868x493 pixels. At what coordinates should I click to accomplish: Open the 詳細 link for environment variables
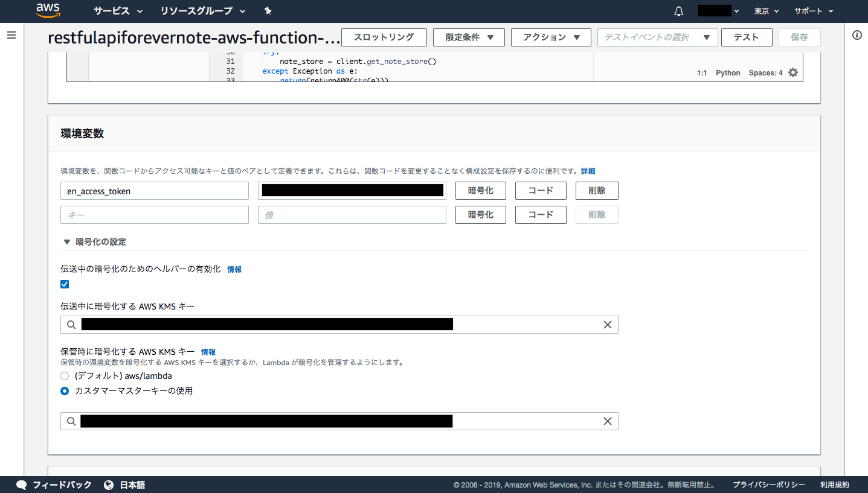(x=588, y=171)
